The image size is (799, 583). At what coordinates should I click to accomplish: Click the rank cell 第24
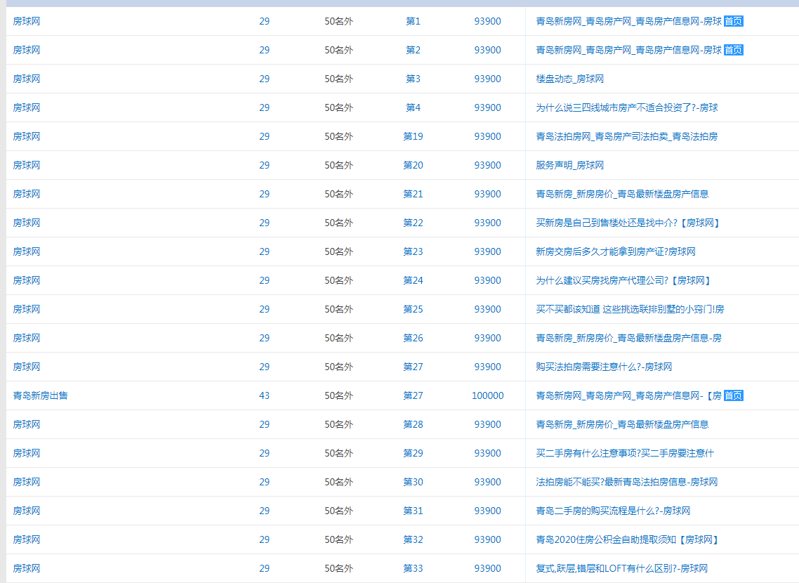(413, 280)
